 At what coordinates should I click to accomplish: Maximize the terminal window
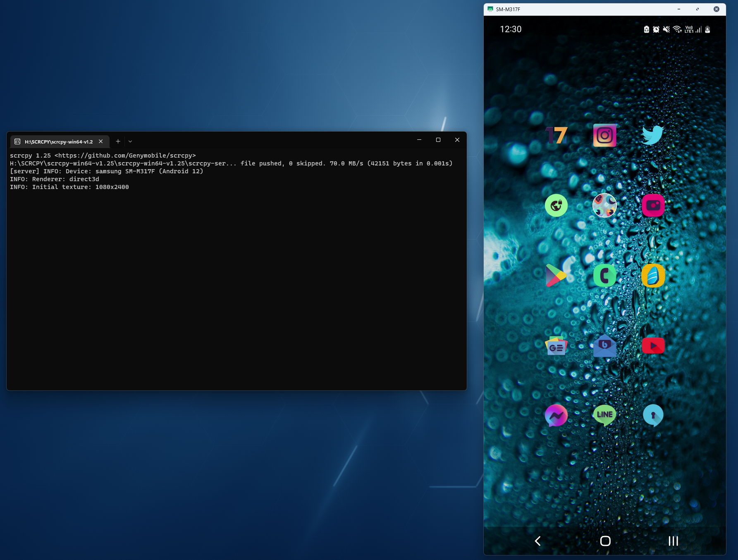coord(438,140)
